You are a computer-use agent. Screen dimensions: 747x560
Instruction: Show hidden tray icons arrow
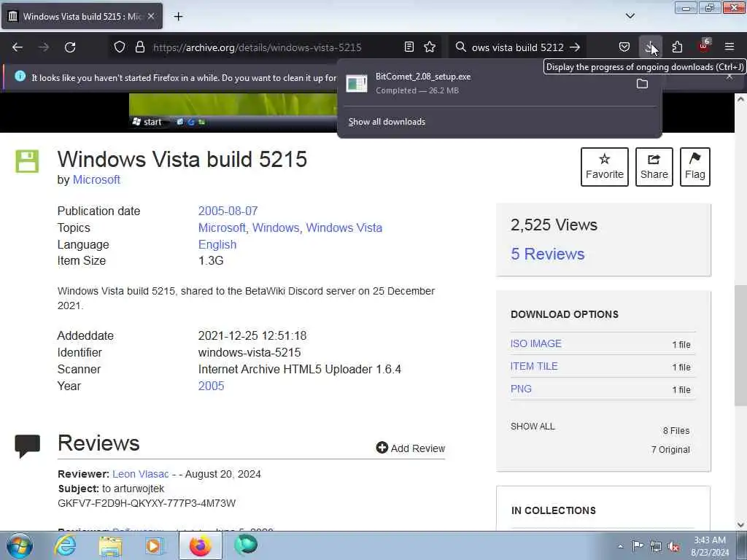coord(620,547)
